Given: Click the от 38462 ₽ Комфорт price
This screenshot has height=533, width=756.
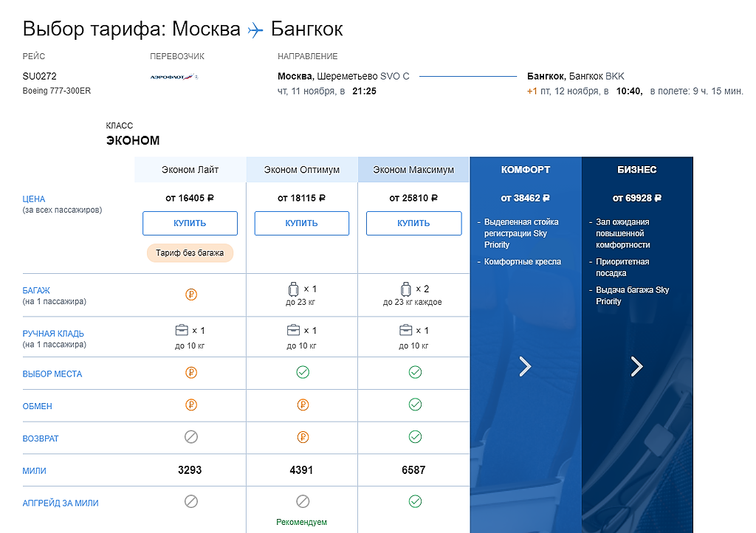Looking at the screenshot, I should click(x=526, y=198).
